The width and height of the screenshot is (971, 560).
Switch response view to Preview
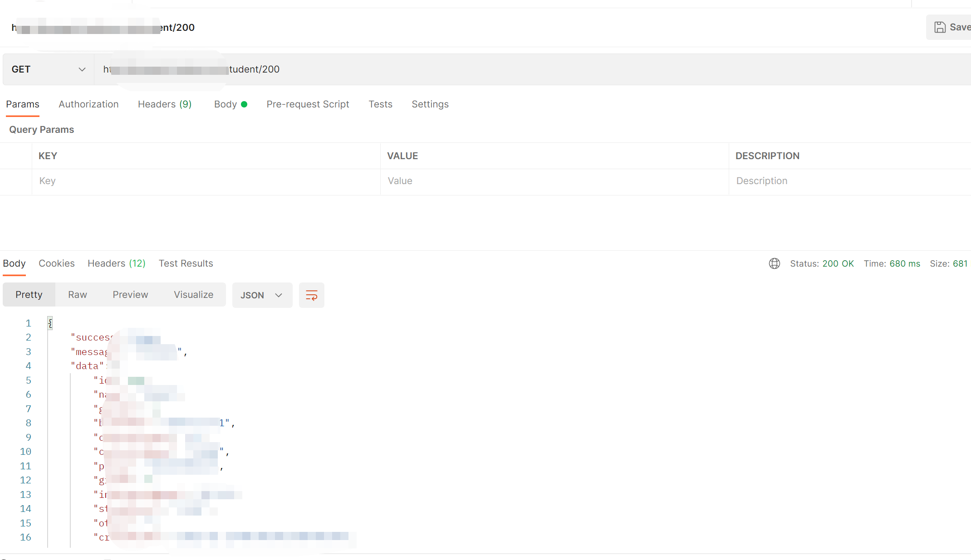click(x=130, y=295)
